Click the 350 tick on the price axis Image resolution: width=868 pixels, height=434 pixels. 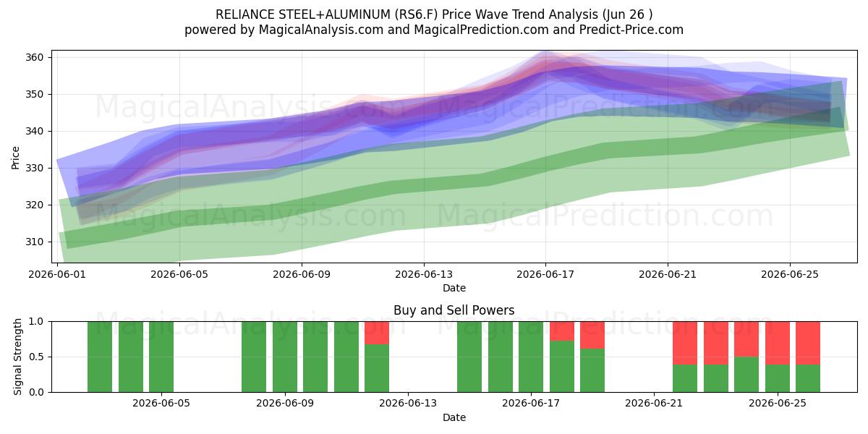click(x=34, y=94)
